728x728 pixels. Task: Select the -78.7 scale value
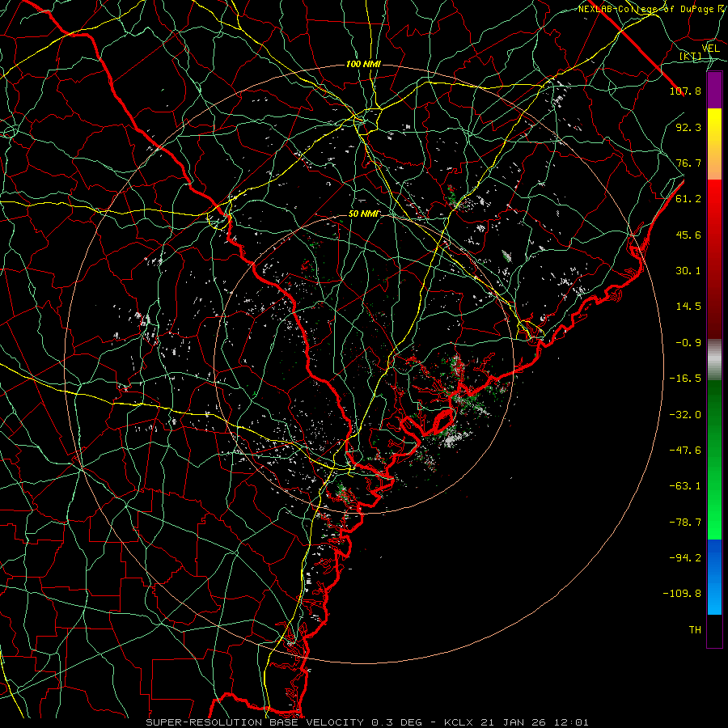pyautogui.click(x=685, y=523)
